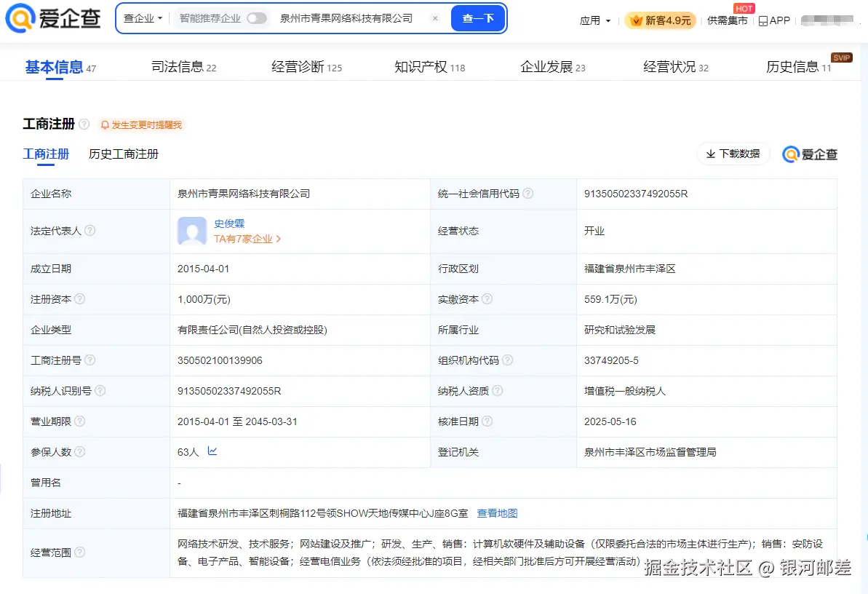Click the 研究和试验发展 industry value

pyautogui.click(x=619, y=330)
